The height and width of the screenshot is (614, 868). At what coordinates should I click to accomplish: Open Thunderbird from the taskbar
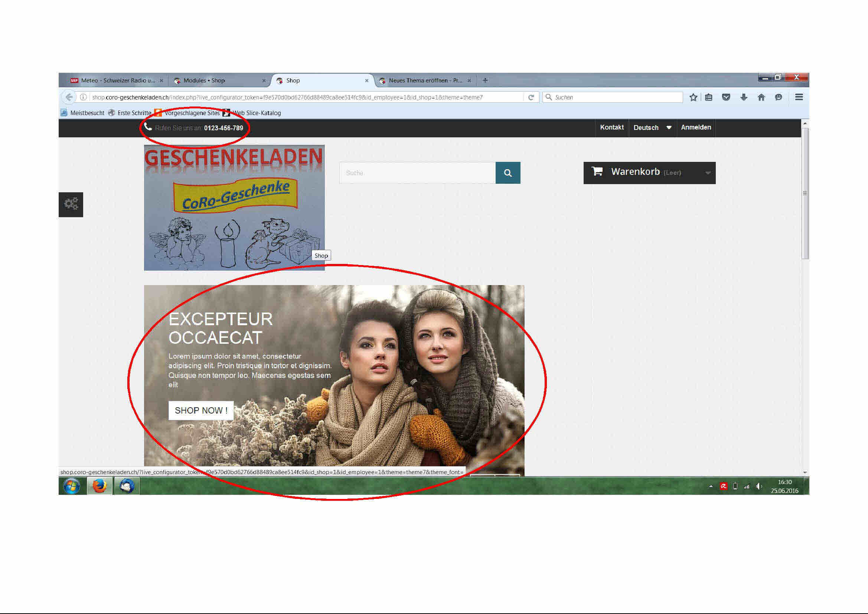(127, 486)
